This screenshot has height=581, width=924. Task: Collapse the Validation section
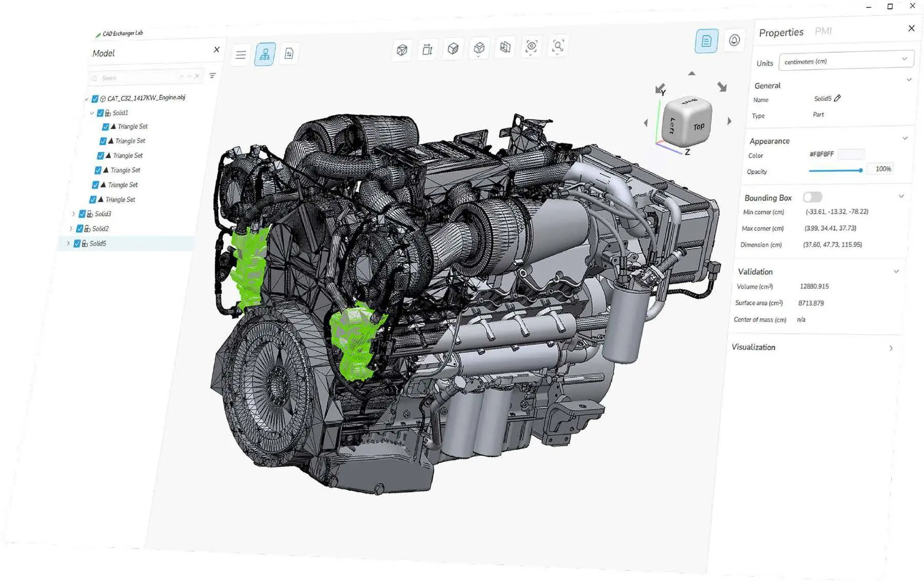click(896, 272)
